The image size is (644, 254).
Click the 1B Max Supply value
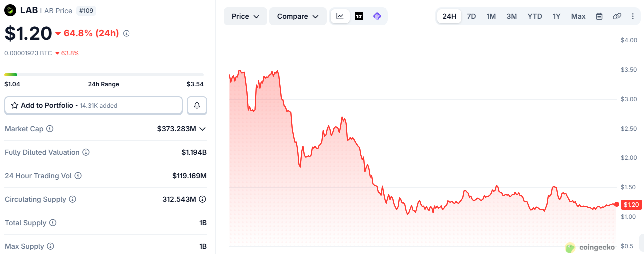(x=203, y=246)
